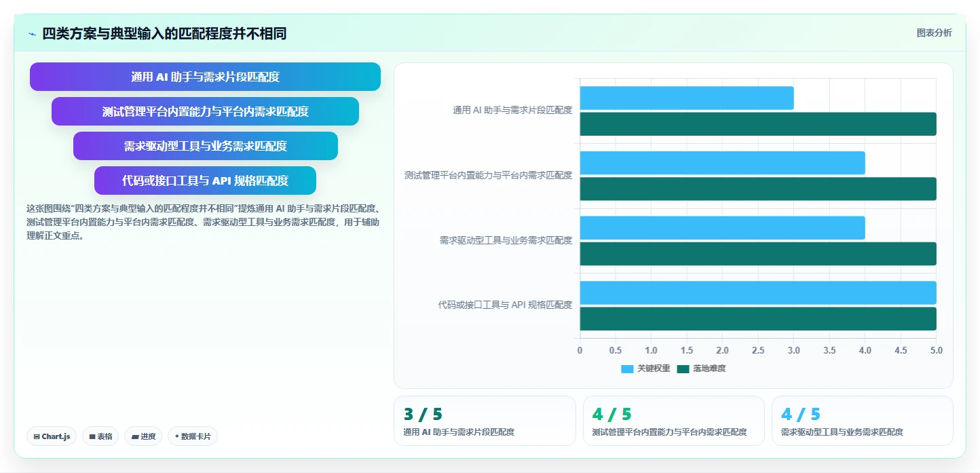Click the blue bar for 通用 AI 助手与需求片段匹配度

tap(687, 98)
